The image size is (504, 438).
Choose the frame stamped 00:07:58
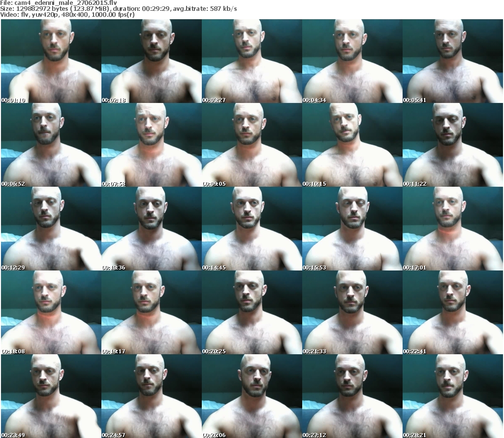[x=152, y=145]
